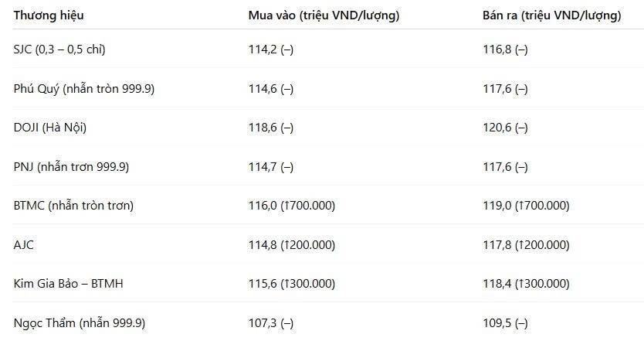The image size is (644, 341).
Task: Click the PNJ (nhẫn trơn 999.9) label
Action: click(71, 166)
